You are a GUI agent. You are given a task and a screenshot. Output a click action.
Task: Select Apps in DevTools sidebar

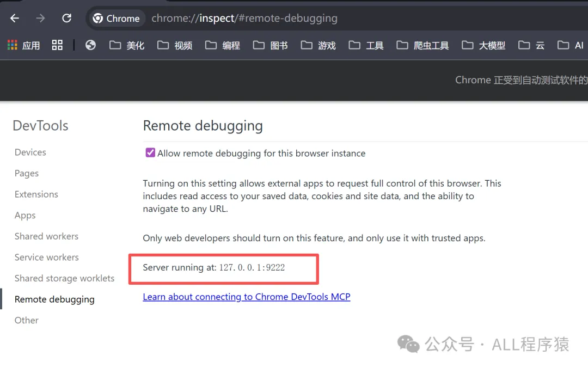click(25, 216)
